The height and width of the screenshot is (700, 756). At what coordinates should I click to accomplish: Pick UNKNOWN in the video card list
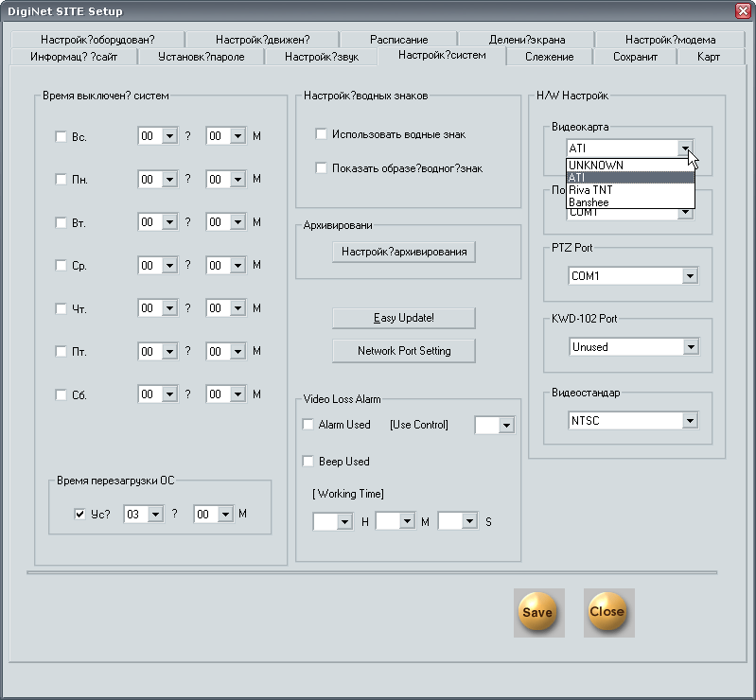coord(595,166)
